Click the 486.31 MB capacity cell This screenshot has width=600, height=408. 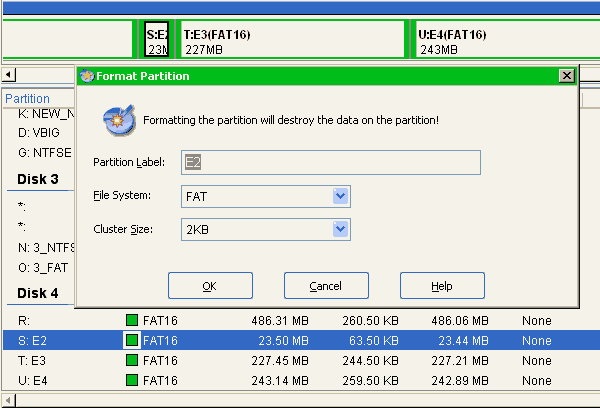(x=280, y=321)
